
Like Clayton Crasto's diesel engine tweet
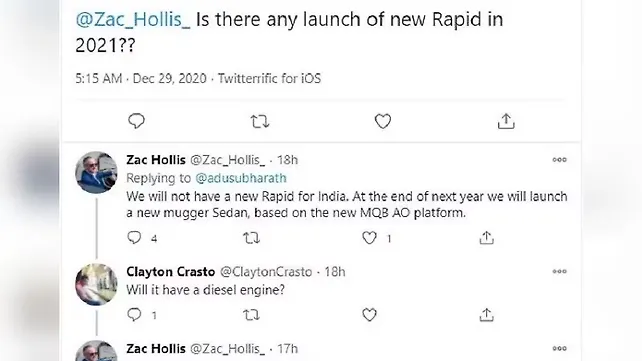369,315
